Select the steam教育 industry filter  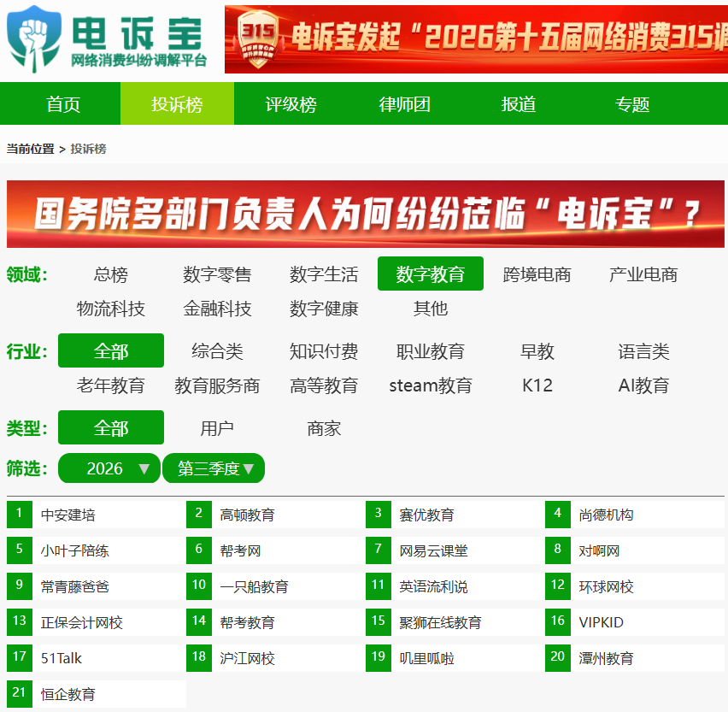pos(431,385)
